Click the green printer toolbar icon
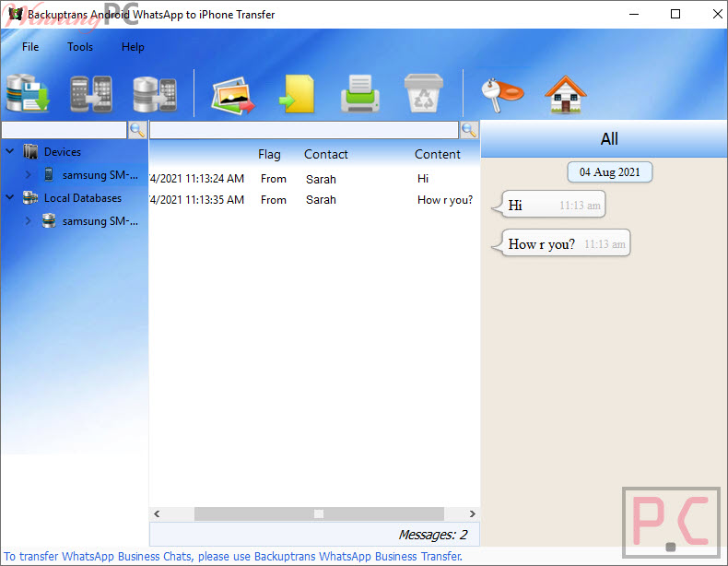The height and width of the screenshot is (566, 728). (360, 93)
